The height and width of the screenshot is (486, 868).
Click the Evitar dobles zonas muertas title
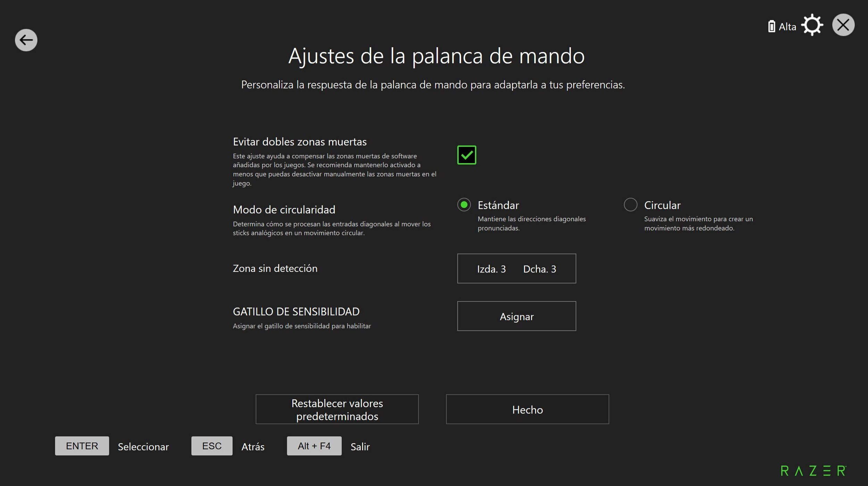click(300, 142)
